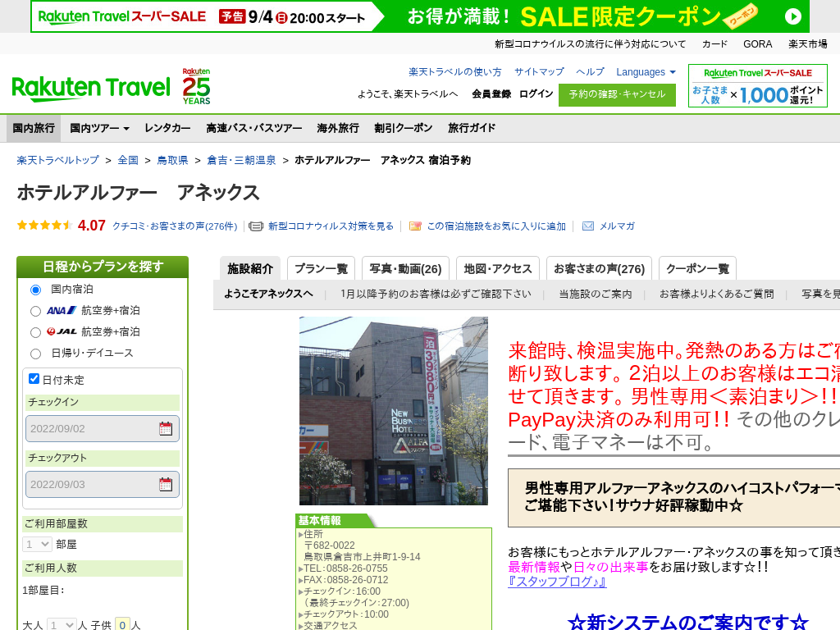Screen dimensions: 840x630
Task: Select 国内旅行 in the nav bar
Action: tap(34, 128)
